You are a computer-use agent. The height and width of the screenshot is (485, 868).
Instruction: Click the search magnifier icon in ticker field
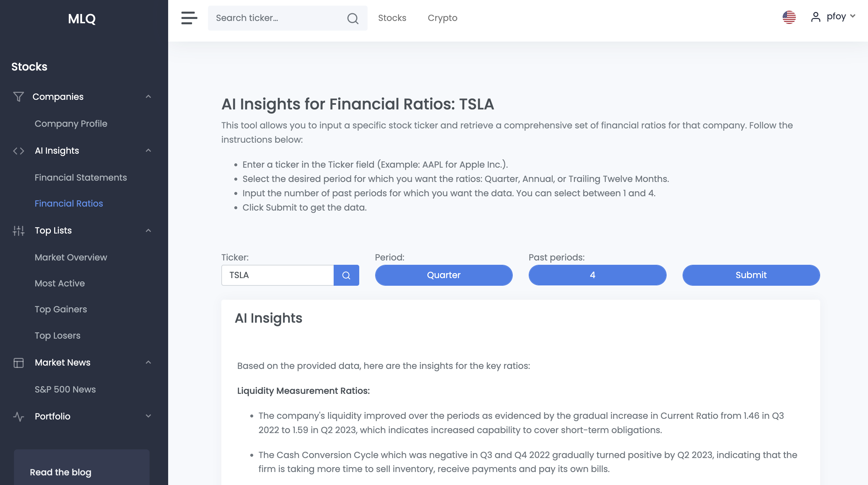(x=346, y=275)
